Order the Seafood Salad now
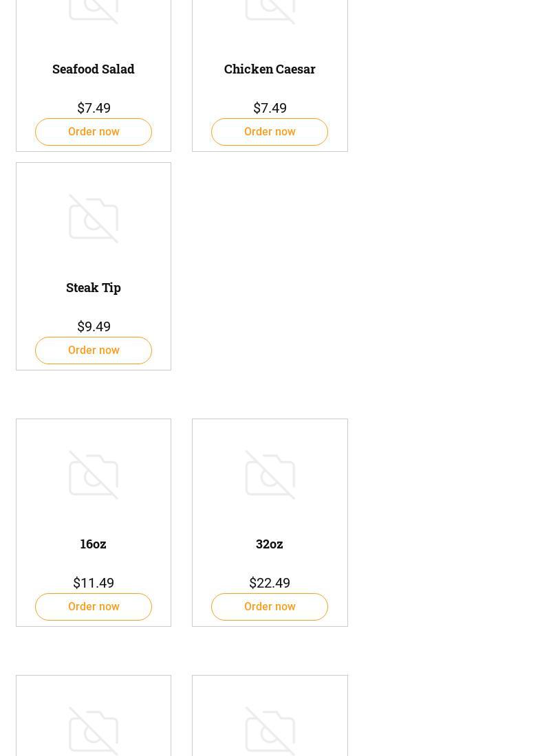 click(x=94, y=132)
